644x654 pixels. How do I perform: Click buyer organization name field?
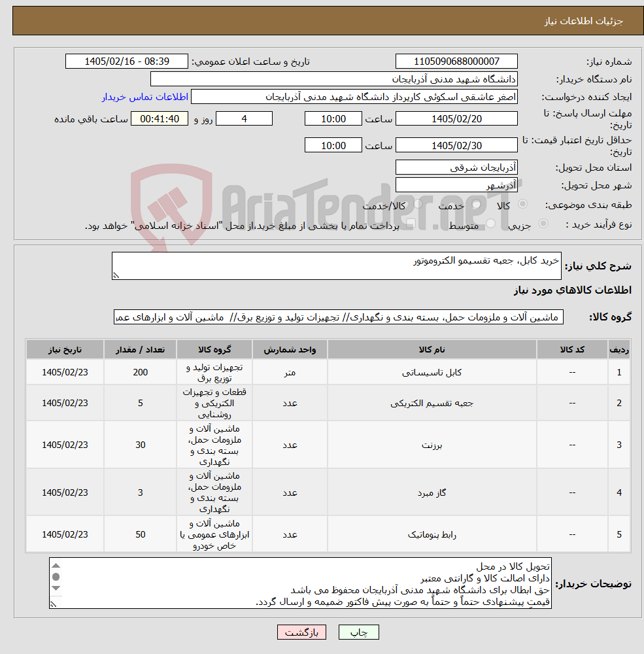(x=333, y=79)
